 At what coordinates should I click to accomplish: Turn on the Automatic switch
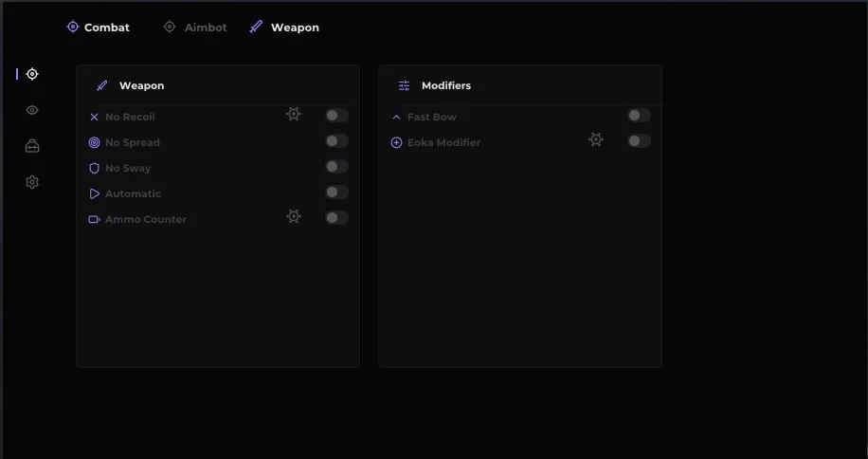pyautogui.click(x=336, y=193)
